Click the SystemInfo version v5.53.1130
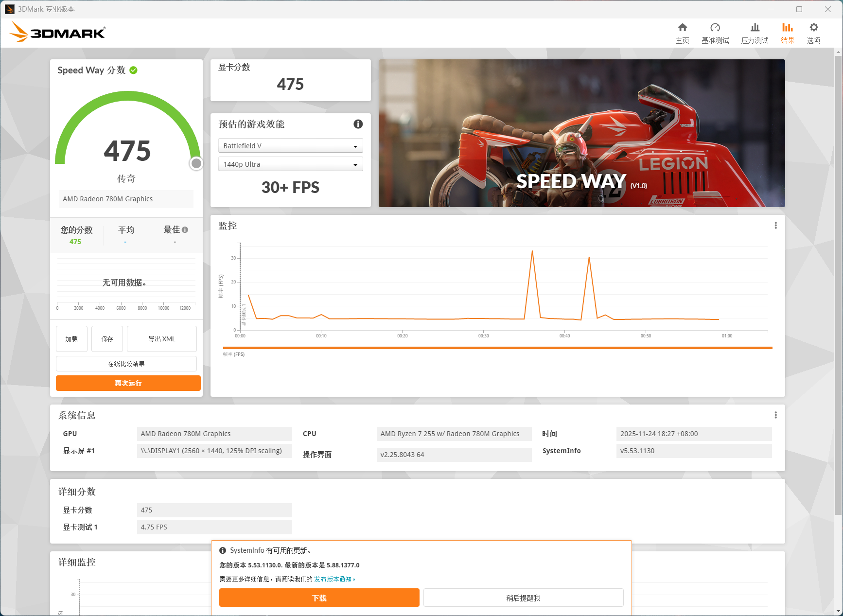This screenshot has width=843, height=616. [x=694, y=451]
